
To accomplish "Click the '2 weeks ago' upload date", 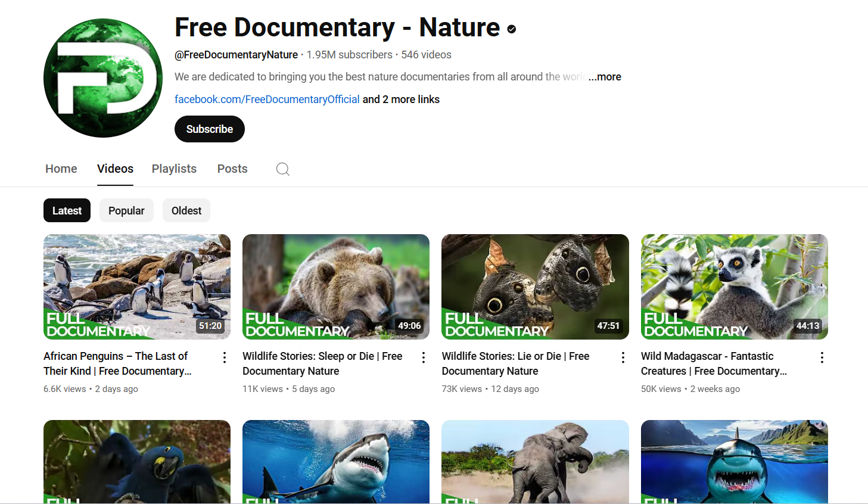I will point(715,389).
